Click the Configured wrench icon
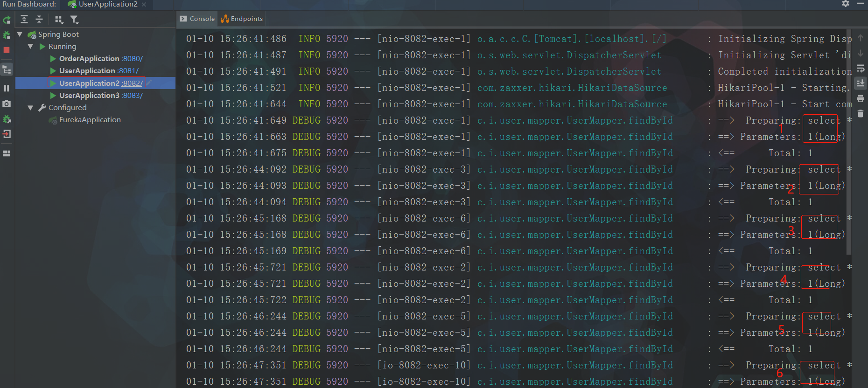 click(42, 107)
